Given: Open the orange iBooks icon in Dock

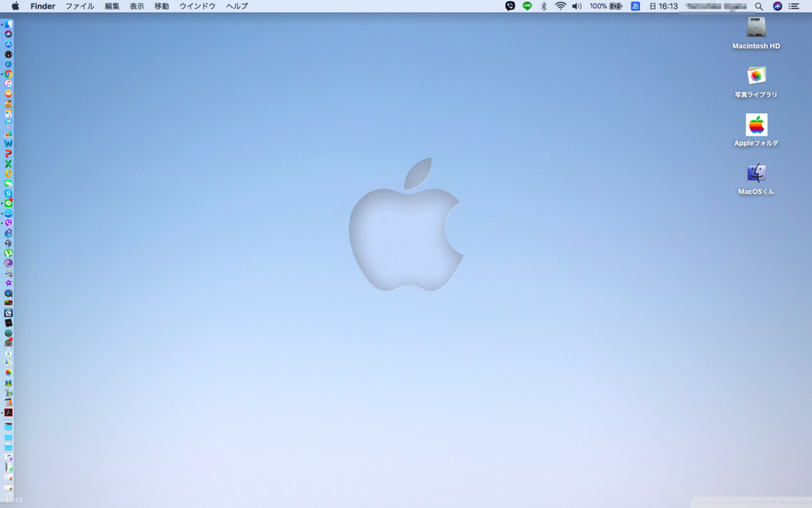Looking at the screenshot, I should [x=8, y=94].
